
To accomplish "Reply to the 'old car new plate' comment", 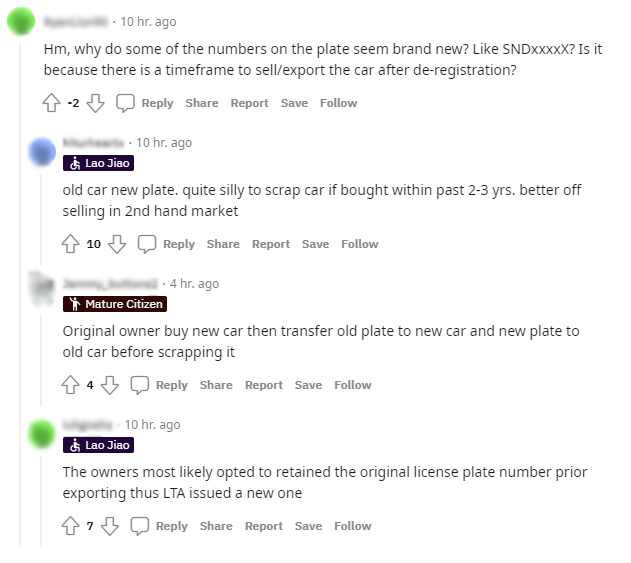I will (x=166, y=244).
